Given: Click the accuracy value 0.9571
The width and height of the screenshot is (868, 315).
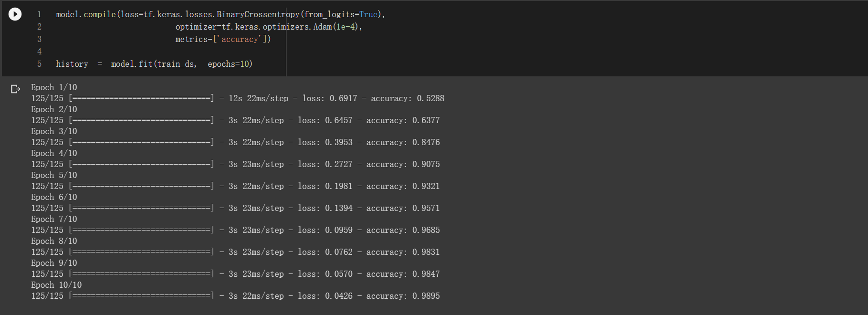Looking at the screenshot, I should click(x=426, y=208).
